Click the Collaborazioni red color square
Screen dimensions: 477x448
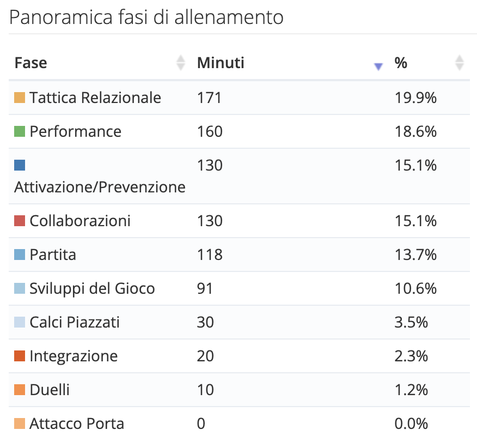tap(20, 221)
